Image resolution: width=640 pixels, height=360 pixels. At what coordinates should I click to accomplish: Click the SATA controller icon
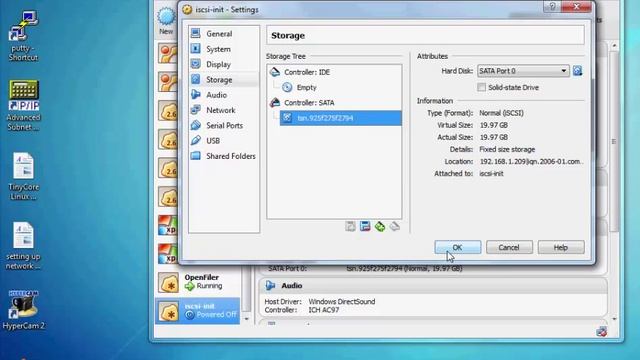[x=275, y=102]
